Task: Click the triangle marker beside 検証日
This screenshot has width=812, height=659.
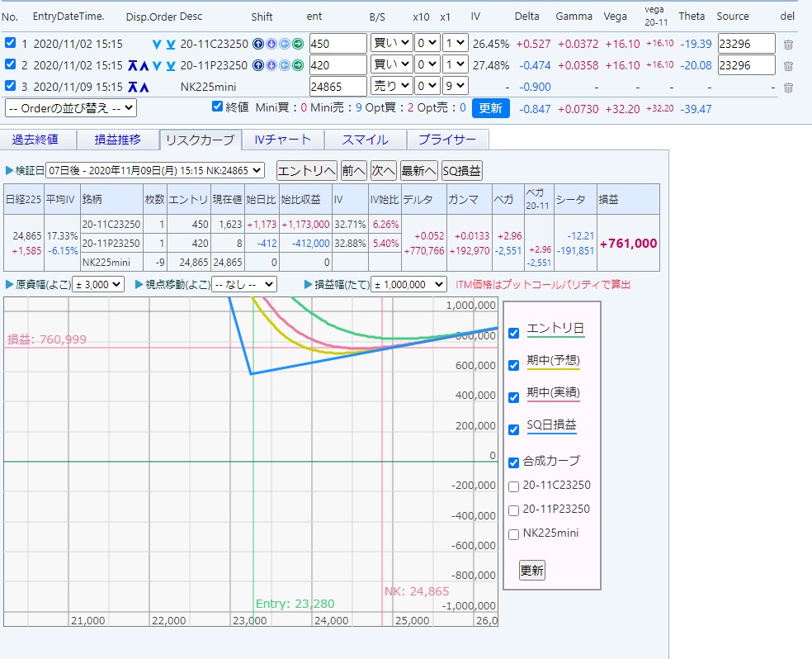Action: click(x=9, y=170)
